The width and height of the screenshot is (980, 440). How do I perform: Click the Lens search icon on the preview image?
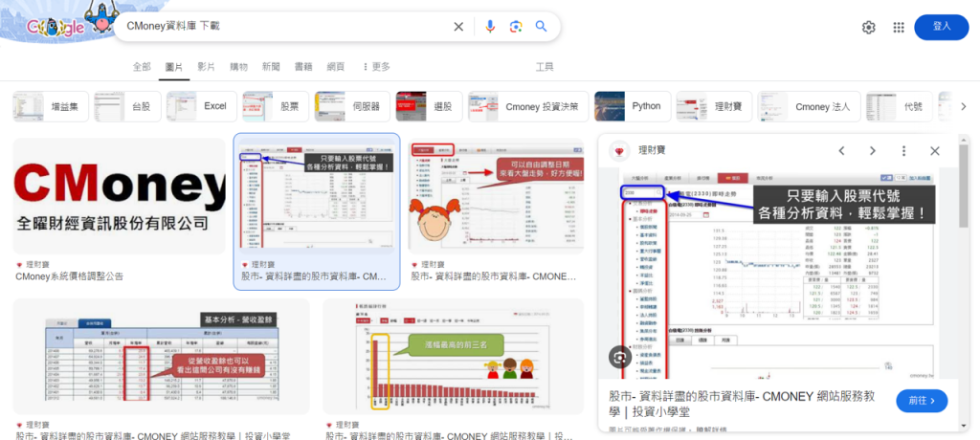pos(619,356)
